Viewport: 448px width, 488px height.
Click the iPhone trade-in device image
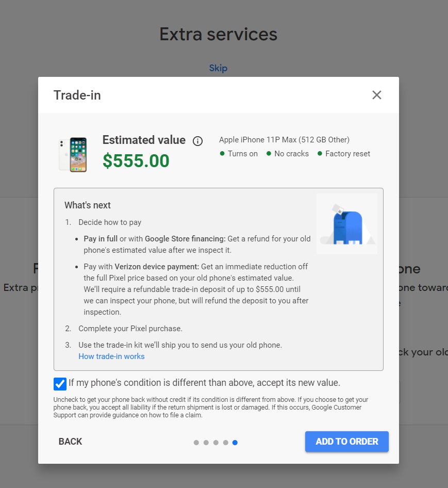click(73, 155)
